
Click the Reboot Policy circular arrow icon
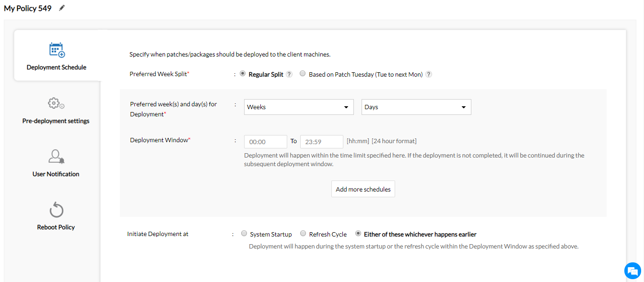[x=56, y=210]
